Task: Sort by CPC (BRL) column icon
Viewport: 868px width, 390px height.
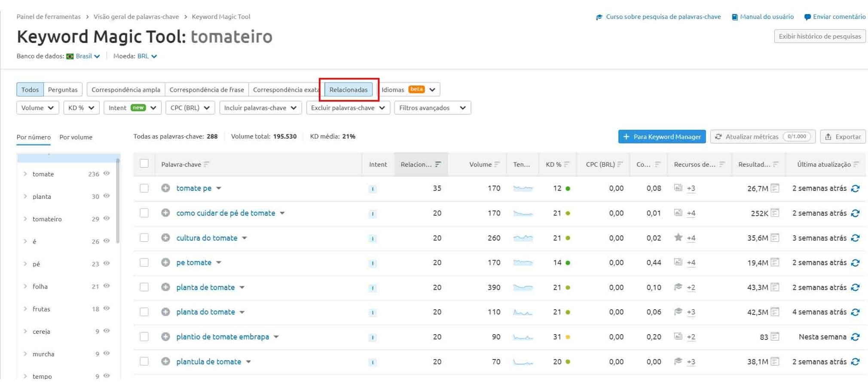Action: tap(620, 165)
